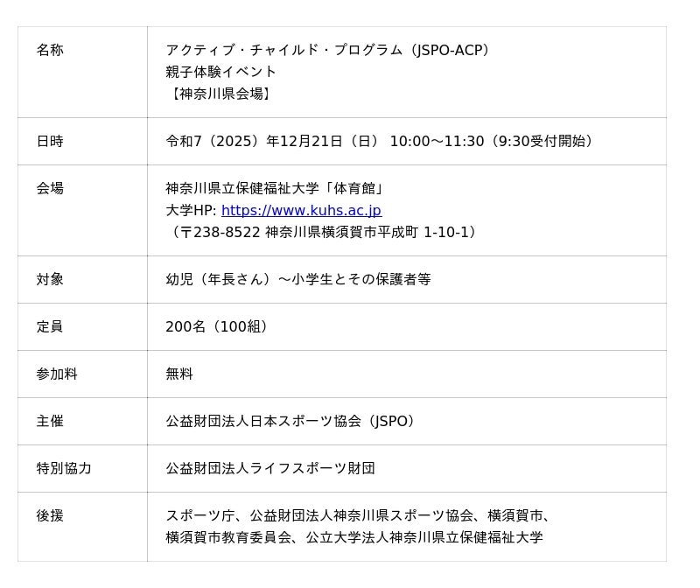The height and width of the screenshot is (588, 700).
Task: Click the 無料 fee text
Action: pyautogui.click(x=179, y=374)
